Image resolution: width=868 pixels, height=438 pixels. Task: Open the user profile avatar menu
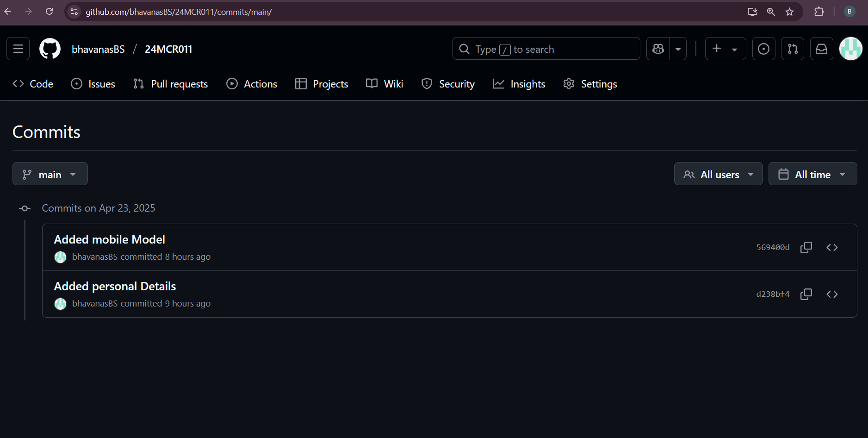(850, 49)
